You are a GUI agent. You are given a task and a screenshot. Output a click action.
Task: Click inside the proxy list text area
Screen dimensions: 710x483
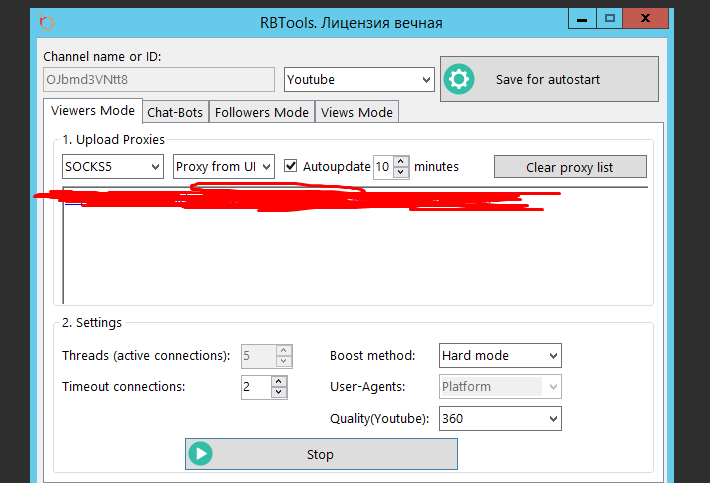pyautogui.click(x=350, y=260)
